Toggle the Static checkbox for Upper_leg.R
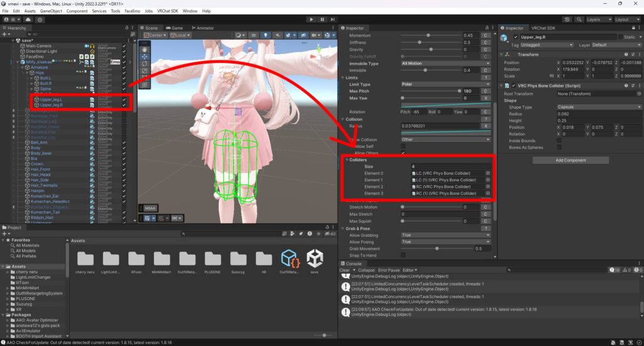644x346 pixels. point(621,37)
